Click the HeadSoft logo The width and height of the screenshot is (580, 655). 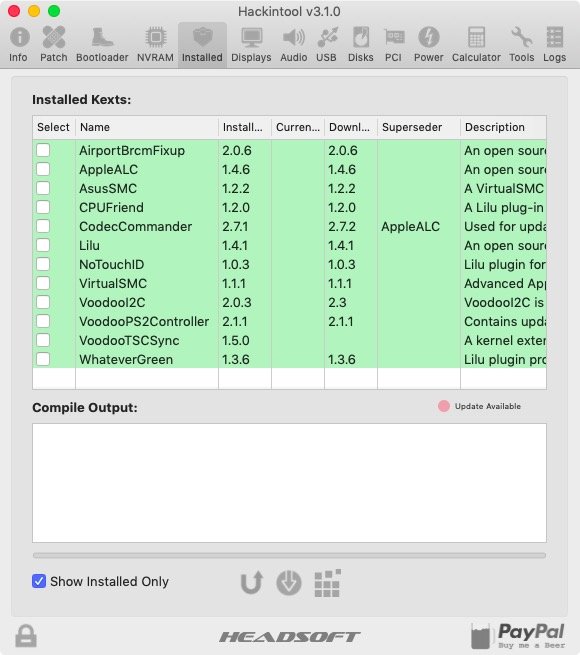pyautogui.click(x=289, y=637)
